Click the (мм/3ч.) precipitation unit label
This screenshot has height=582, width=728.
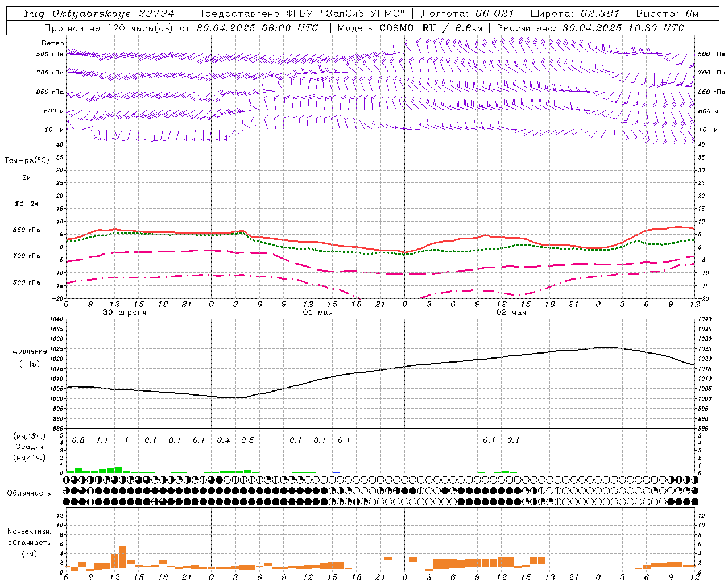coord(30,436)
